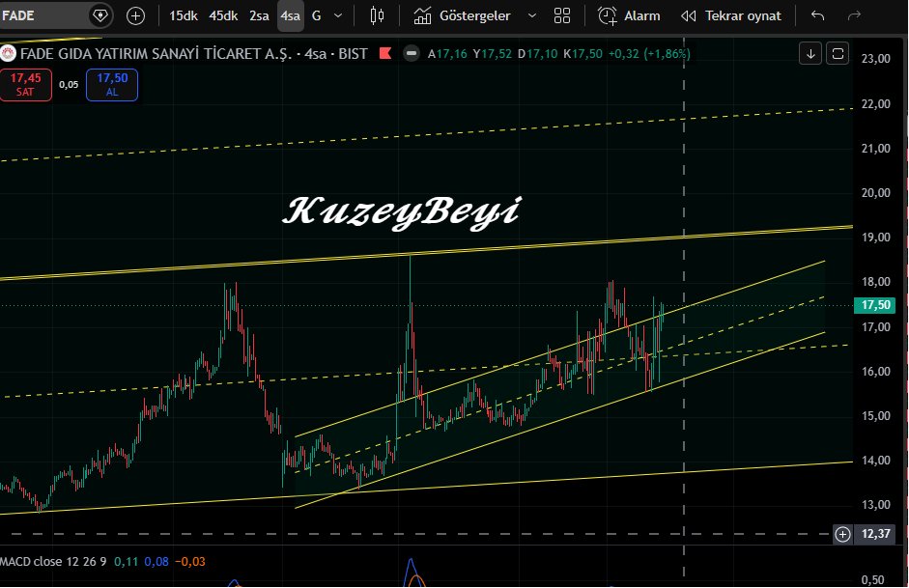Click the +0,32 (+1,86%) change value
This screenshot has height=588, width=909.
point(649,54)
